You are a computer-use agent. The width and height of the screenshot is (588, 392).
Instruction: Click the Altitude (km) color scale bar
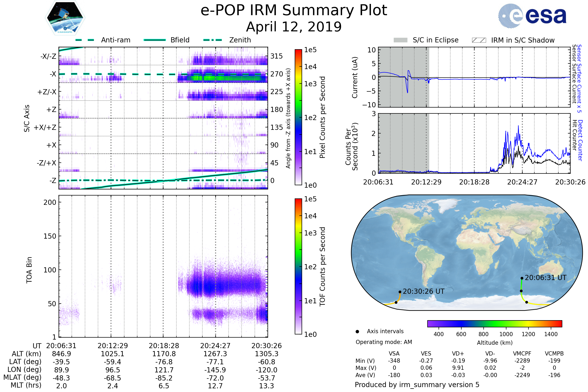click(494, 323)
